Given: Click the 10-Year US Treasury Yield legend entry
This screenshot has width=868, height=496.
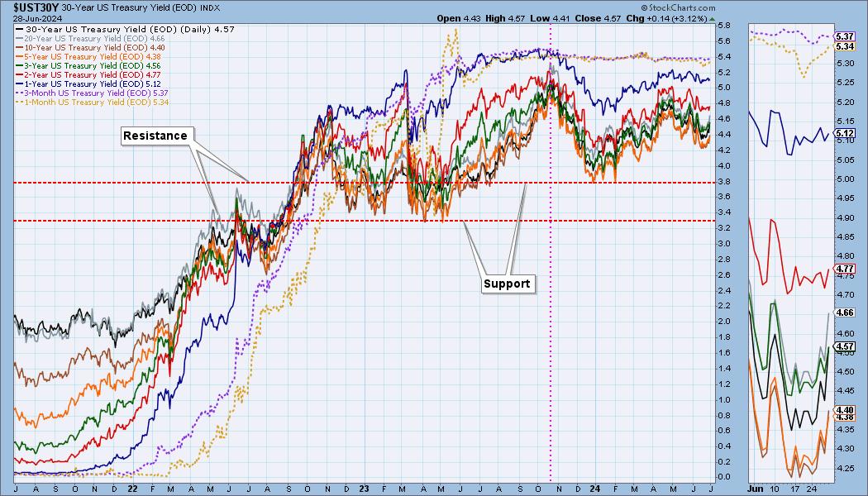Looking at the screenshot, I should [95, 48].
